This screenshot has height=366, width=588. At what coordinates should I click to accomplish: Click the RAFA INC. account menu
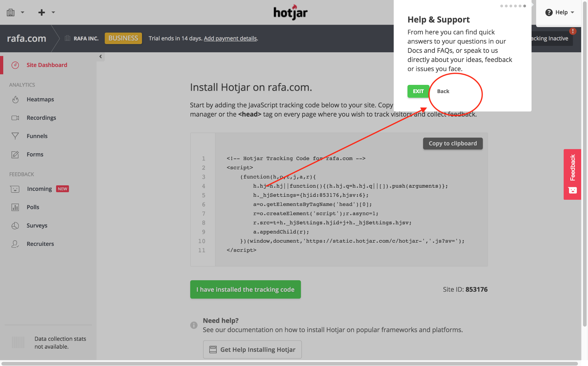click(82, 38)
